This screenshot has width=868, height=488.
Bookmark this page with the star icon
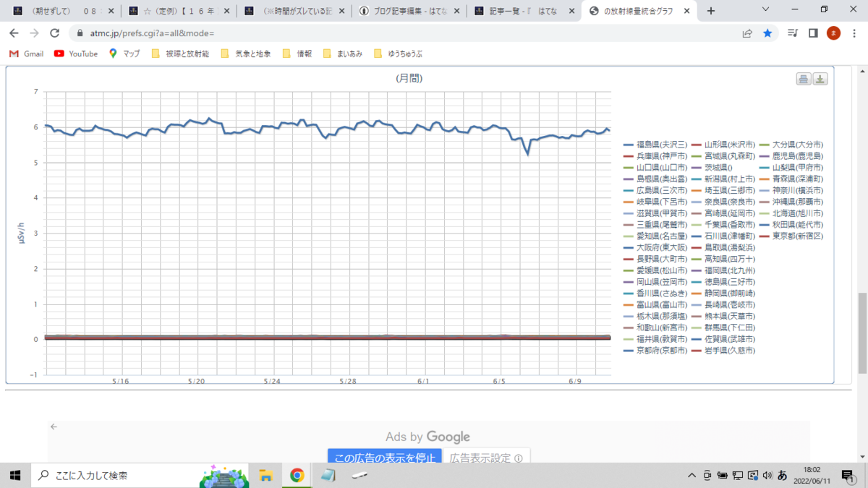(x=767, y=33)
